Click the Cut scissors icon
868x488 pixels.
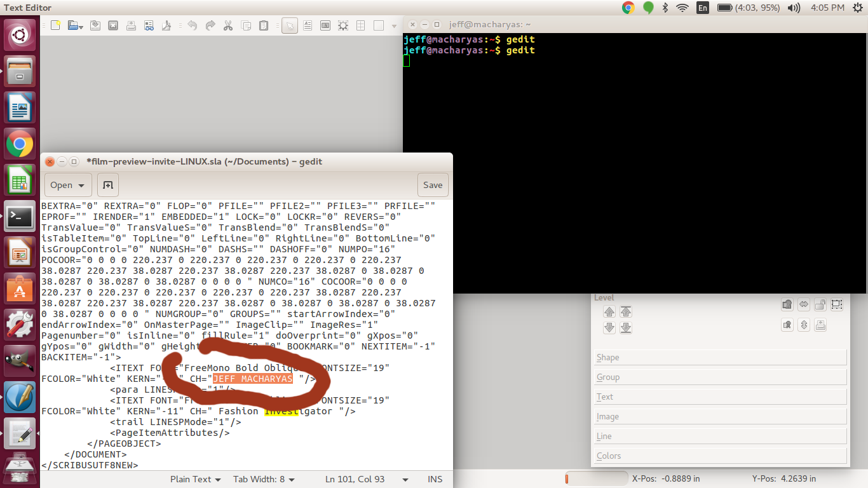coord(228,25)
